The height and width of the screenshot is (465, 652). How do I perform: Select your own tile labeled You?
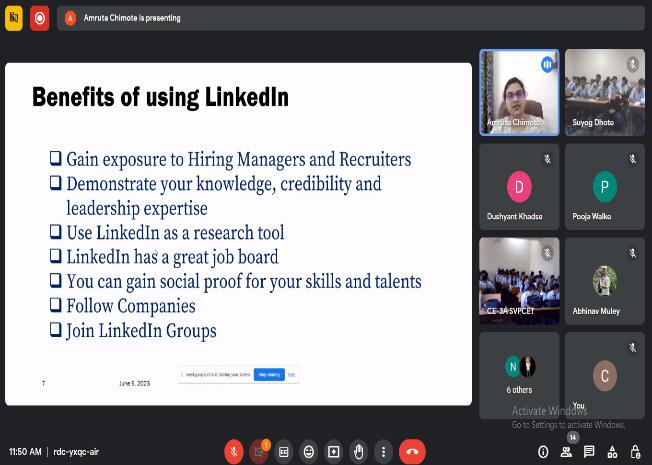coord(605,376)
